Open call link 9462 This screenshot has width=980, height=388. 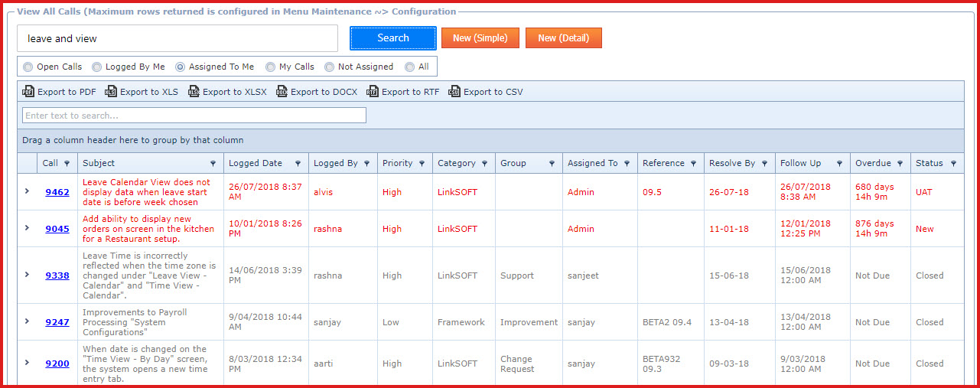pyautogui.click(x=57, y=192)
